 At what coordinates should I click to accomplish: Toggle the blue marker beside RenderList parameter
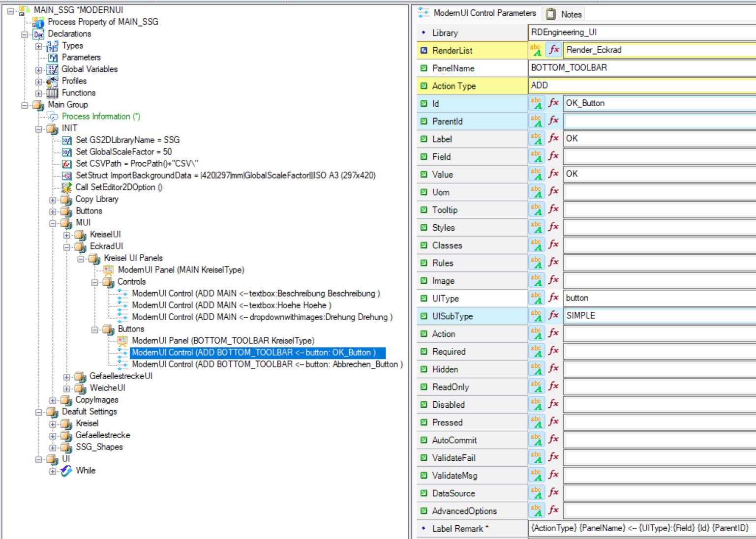424,50
